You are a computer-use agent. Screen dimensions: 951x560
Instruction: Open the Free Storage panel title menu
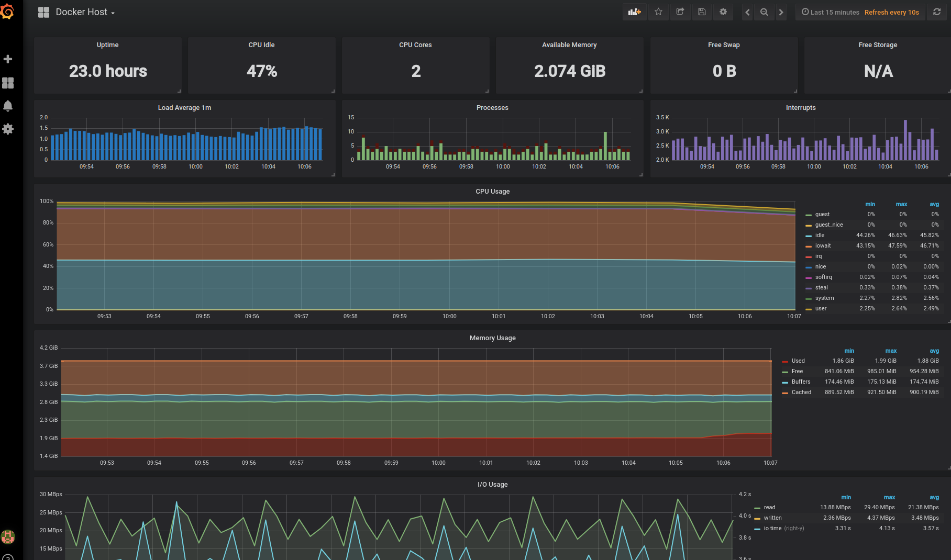point(878,45)
